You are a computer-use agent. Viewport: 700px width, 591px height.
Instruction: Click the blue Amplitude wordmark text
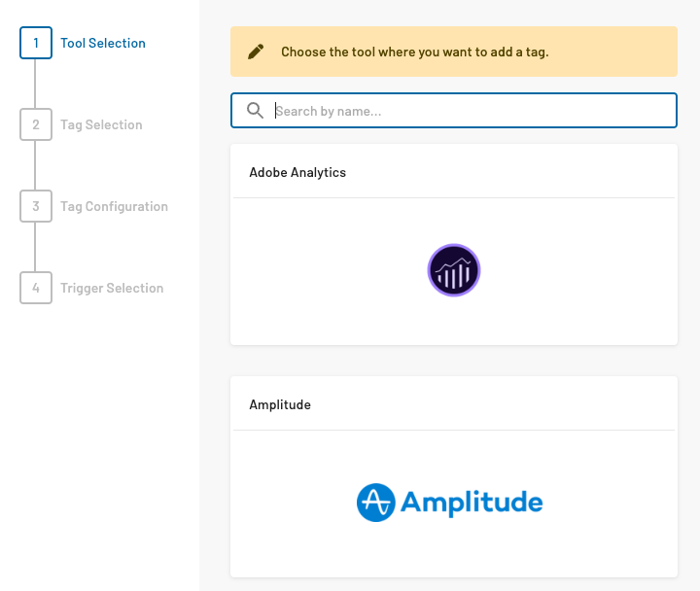[x=472, y=503]
